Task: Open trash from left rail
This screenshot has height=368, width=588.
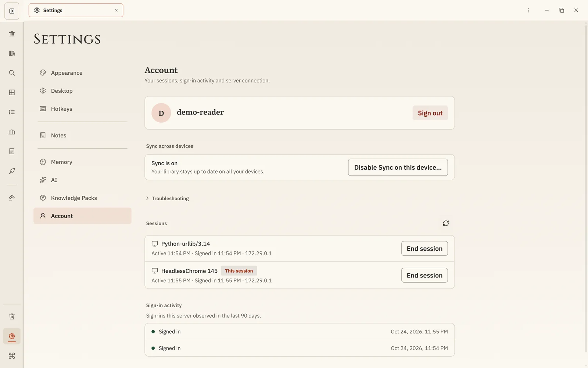Action: (12, 316)
